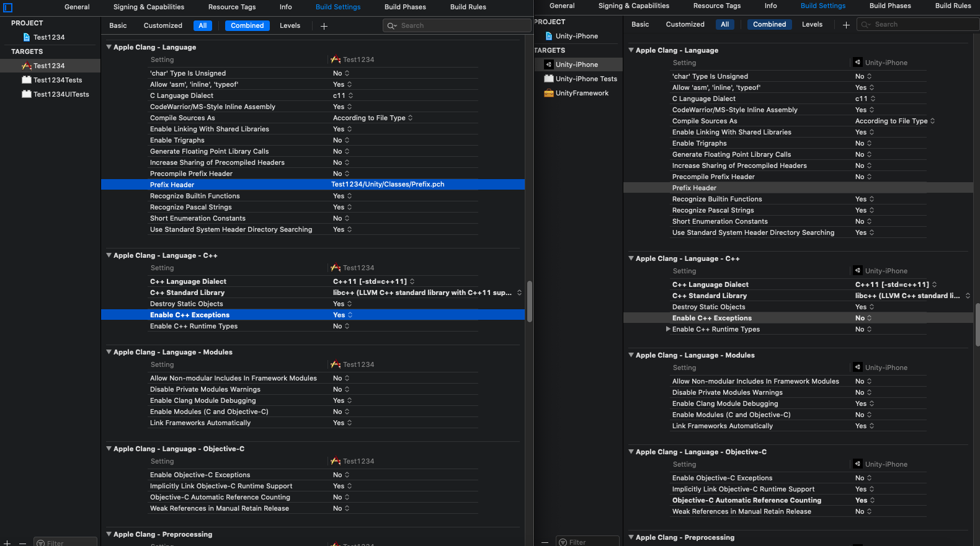The width and height of the screenshot is (980, 546).
Task: Collapse Apple Clang - Preprocessing in the left window
Action: 109,534
